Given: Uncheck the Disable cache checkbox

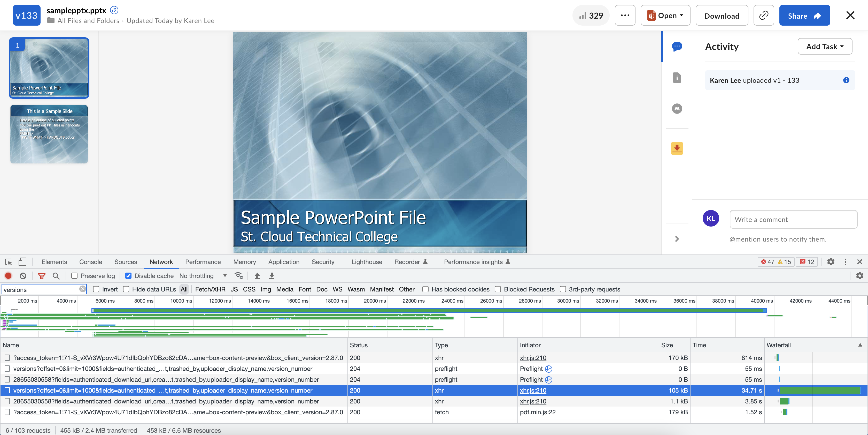Looking at the screenshot, I should (128, 276).
